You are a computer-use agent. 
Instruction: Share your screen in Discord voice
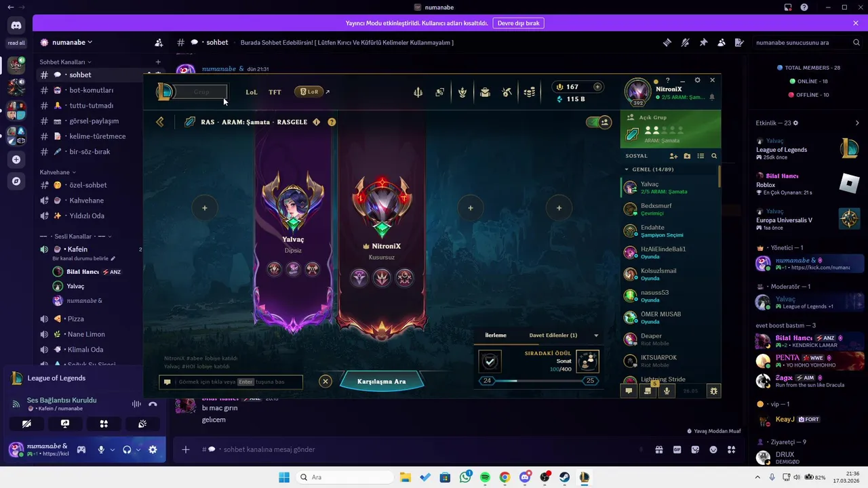click(65, 424)
